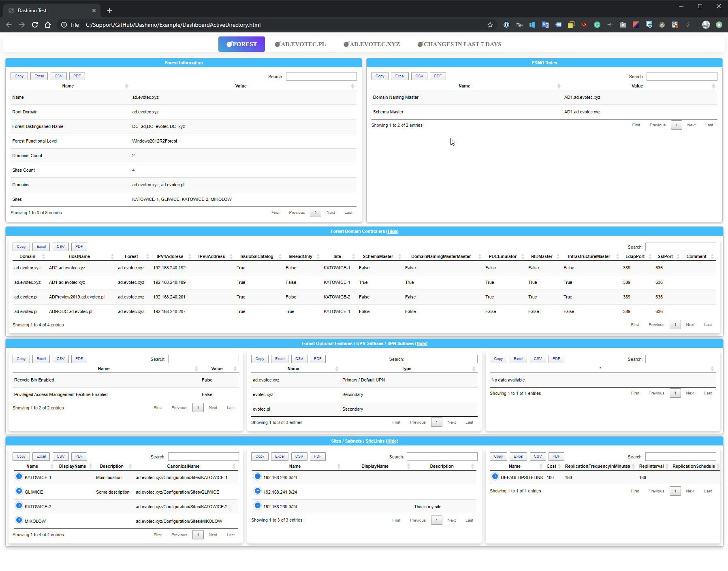Expand the GLIWICE site row plus icon

coord(19,491)
